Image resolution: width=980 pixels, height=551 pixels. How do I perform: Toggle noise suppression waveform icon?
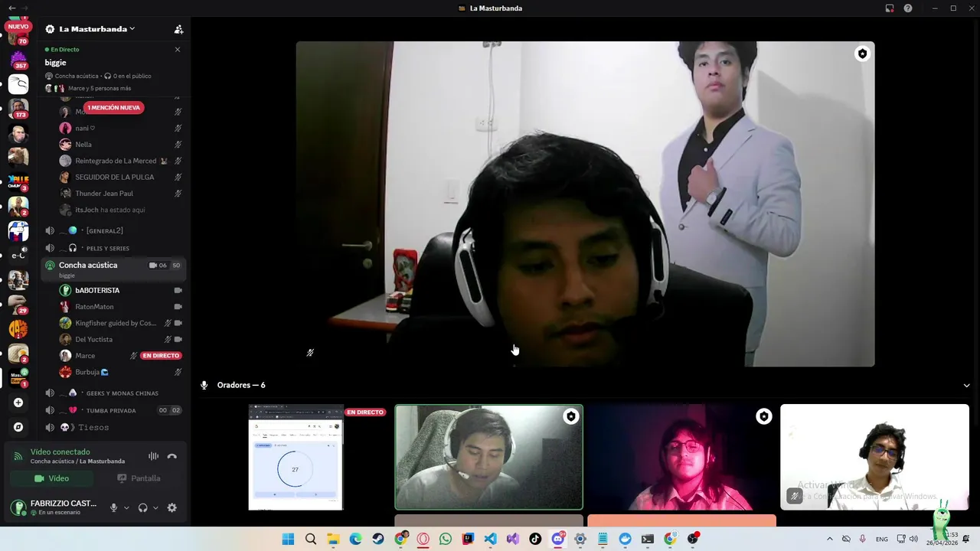pyautogui.click(x=153, y=456)
